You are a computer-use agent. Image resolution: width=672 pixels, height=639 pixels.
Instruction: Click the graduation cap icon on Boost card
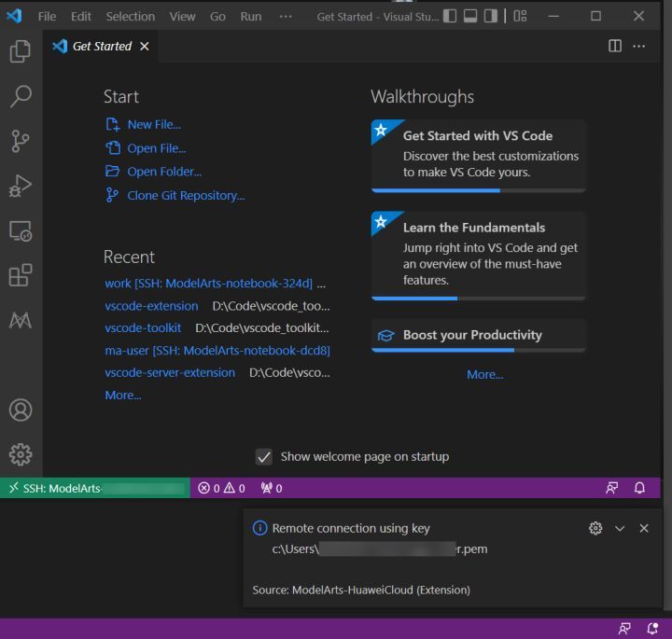(385, 335)
